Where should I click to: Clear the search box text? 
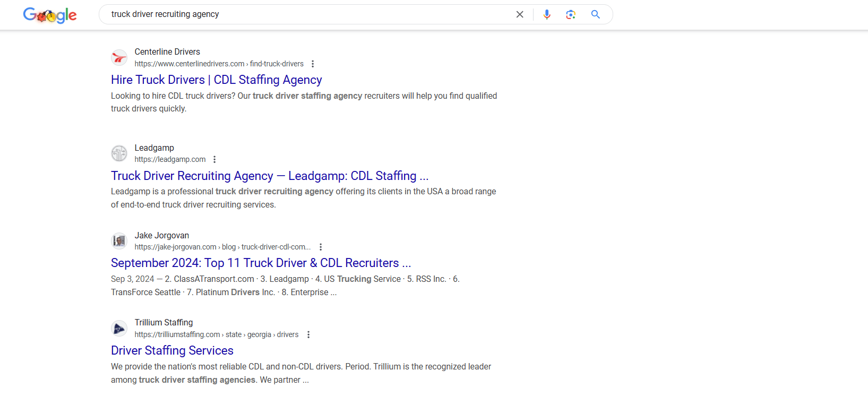pos(520,14)
